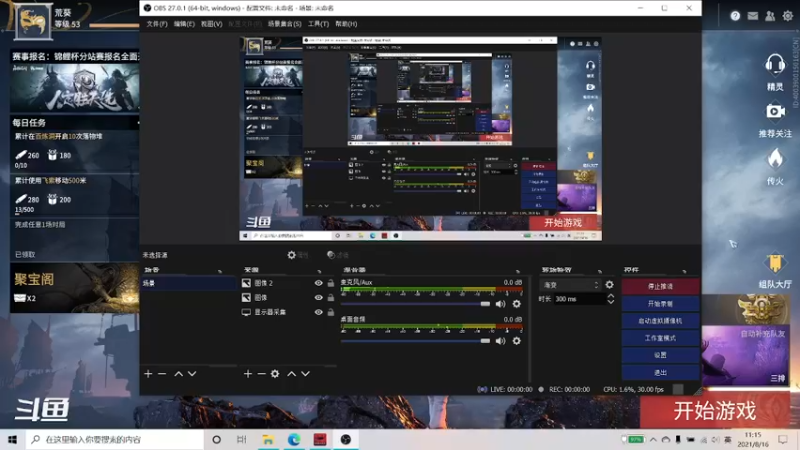Open 渐变 transition type dropdown
Image resolution: width=800 pixels, height=450 pixels.
(570, 285)
